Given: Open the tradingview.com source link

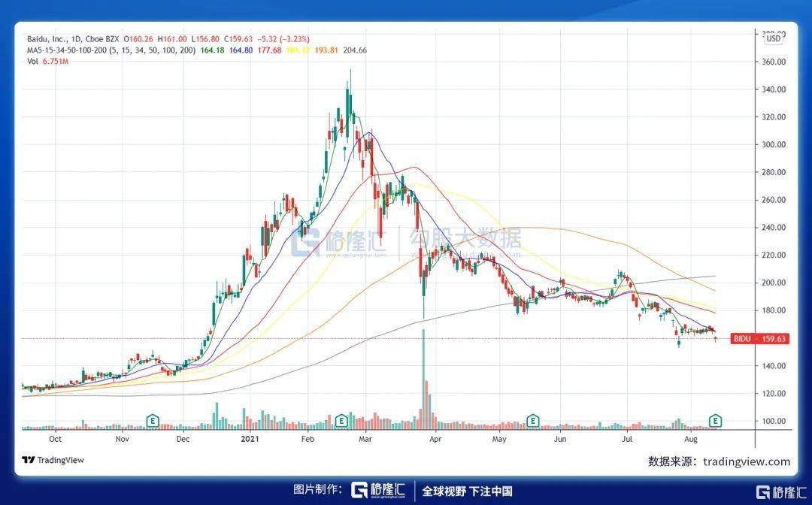Looking at the screenshot, I should pyautogui.click(x=746, y=461).
